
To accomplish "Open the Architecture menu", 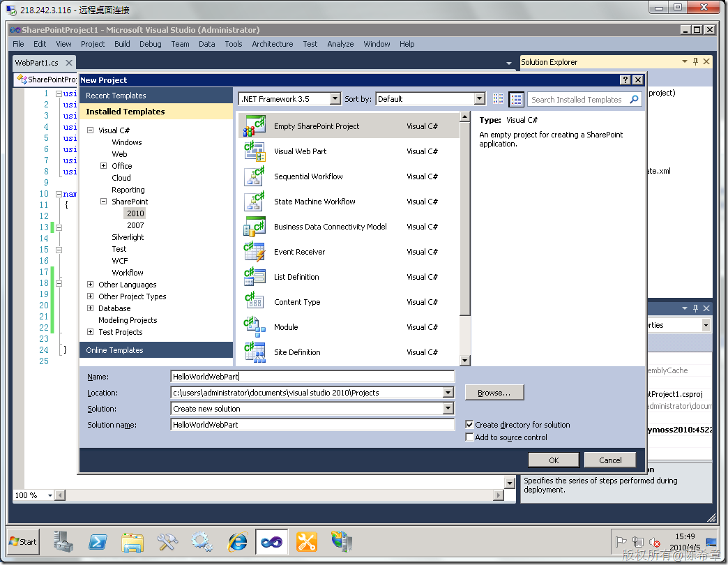I will [x=273, y=44].
